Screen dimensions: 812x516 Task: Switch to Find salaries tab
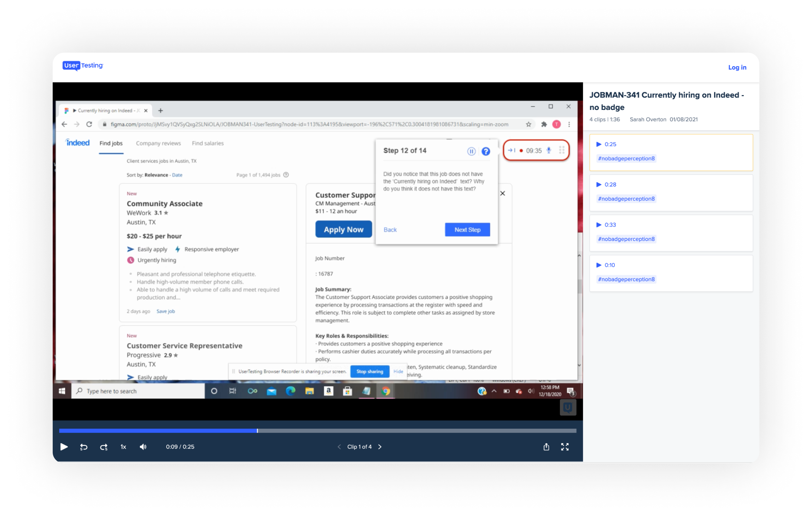(x=208, y=143)
